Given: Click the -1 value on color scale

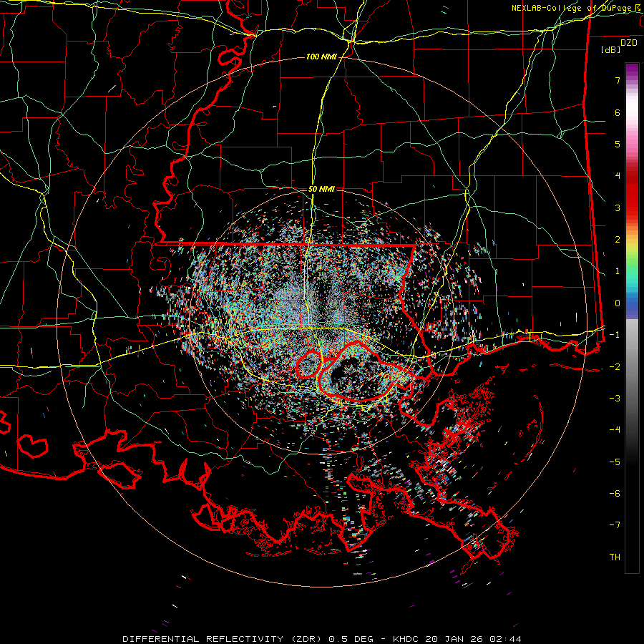Looking at the screenshot, I should [615, 335].
